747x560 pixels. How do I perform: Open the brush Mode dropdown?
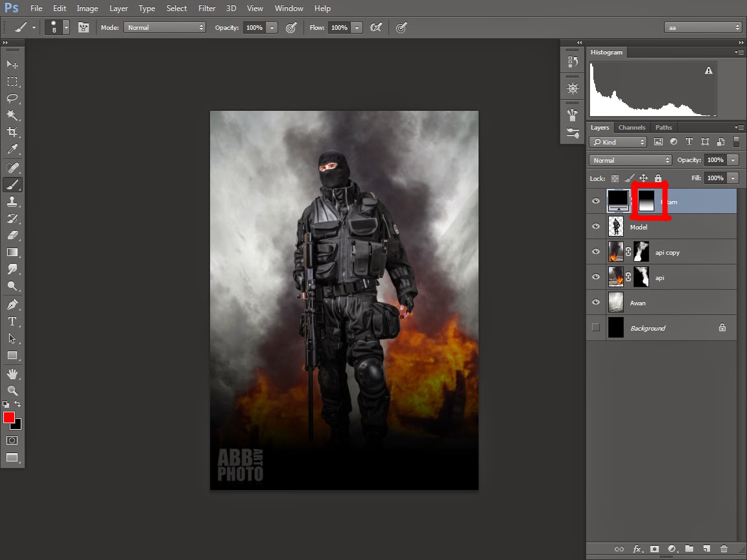coord(165,28)
